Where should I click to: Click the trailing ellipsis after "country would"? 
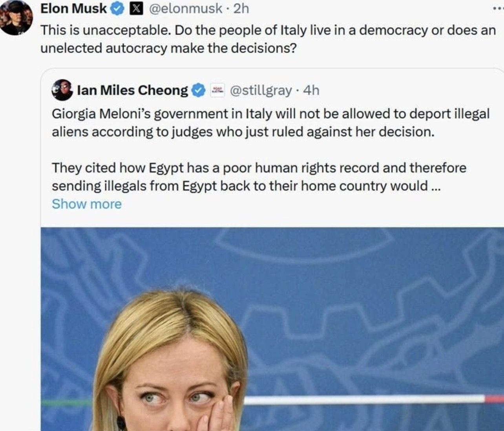436,186
